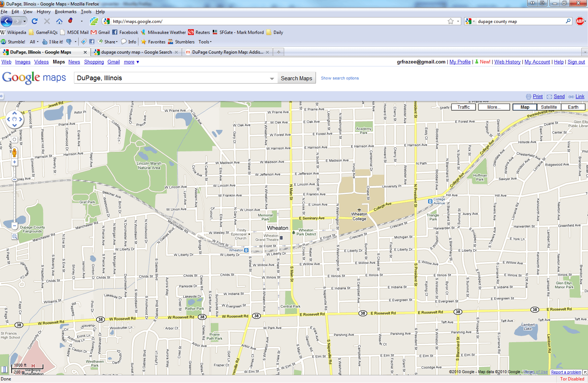Click the Search Maps button
This screenshot has width=588, height=383.
(x=296, y=78)
